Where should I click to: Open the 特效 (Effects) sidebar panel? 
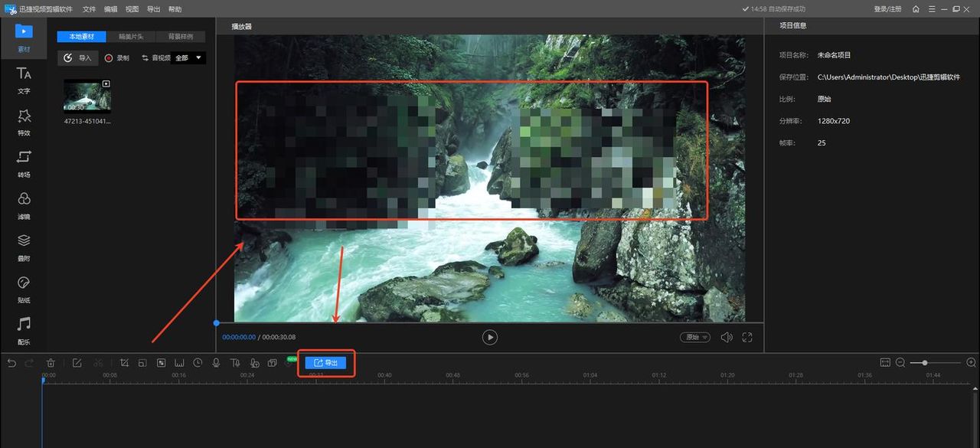[24, 121]
